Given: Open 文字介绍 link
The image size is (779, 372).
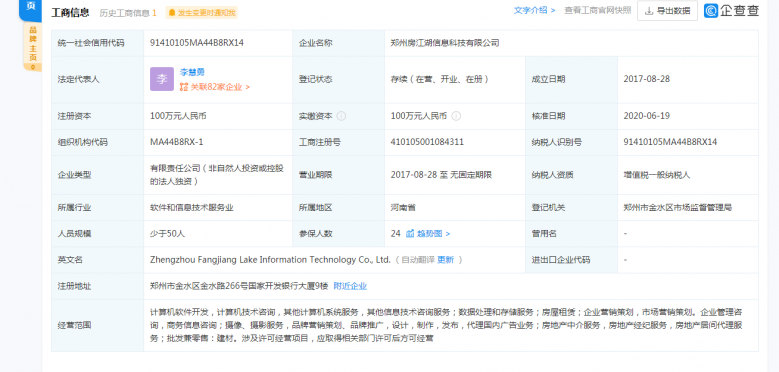Looking at the screenshot, I should point(534,10).
